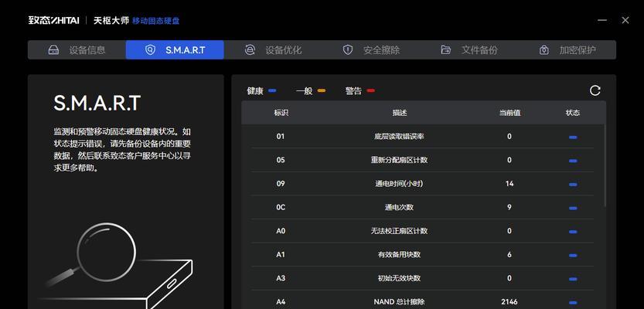Click the 当前值 column header
The image size is (644, 309).
click(509, 113)
